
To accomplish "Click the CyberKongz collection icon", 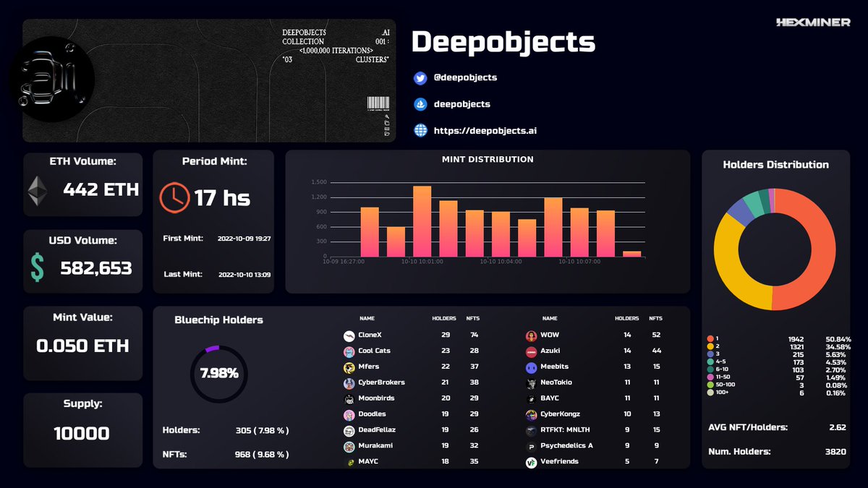I will click(532, 415).
